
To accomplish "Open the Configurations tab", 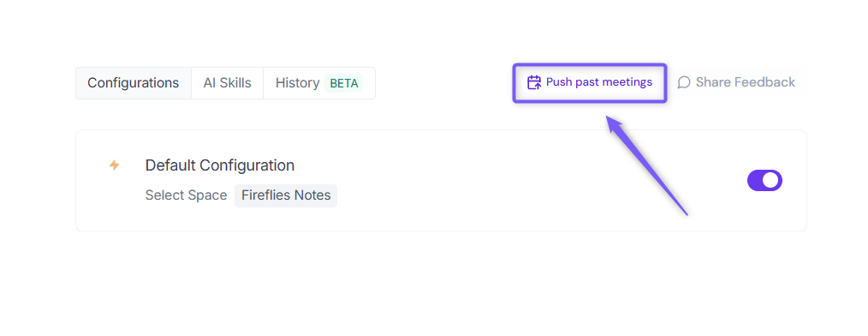I will pyautogui.click(x=134, y=83).
